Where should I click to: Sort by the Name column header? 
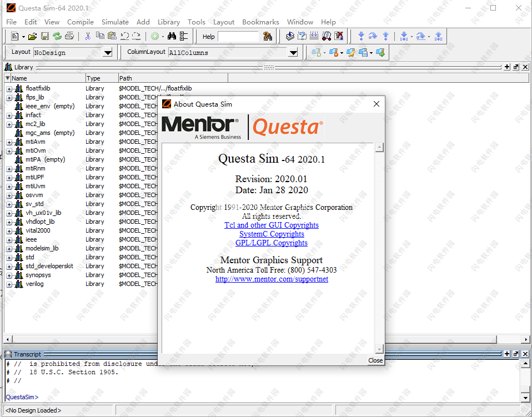(48, 78)
